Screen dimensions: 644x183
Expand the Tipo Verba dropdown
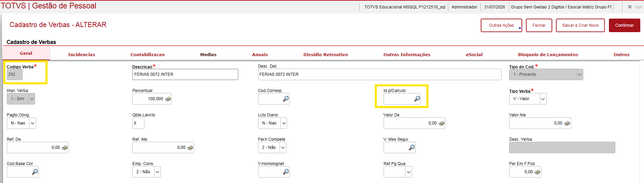pyautogui.click(x=543, y=99)
